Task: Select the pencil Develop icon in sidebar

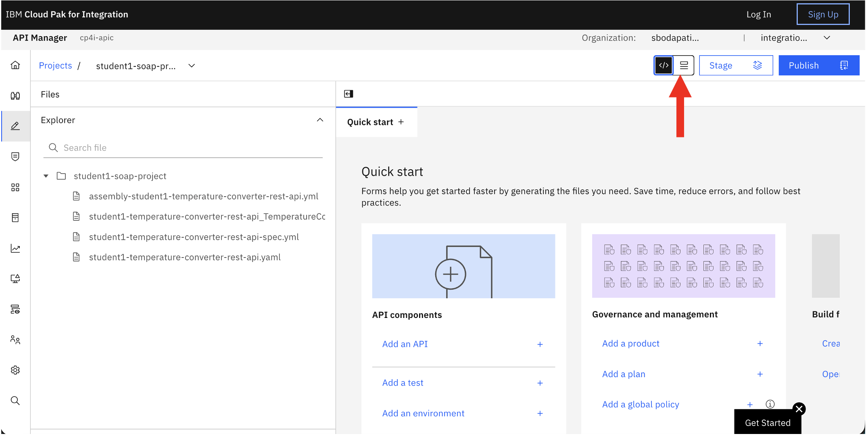Action: (x=15, y=126)
